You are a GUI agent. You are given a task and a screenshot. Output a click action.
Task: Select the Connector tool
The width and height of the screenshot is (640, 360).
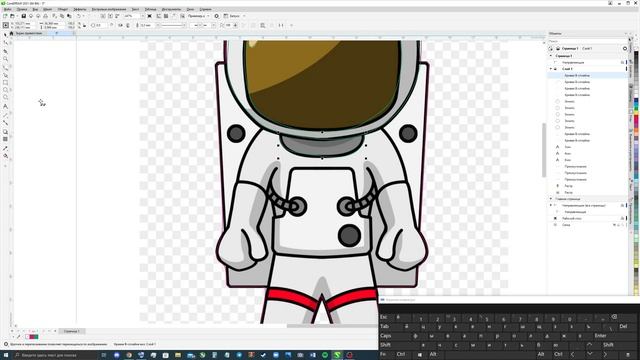5,123
